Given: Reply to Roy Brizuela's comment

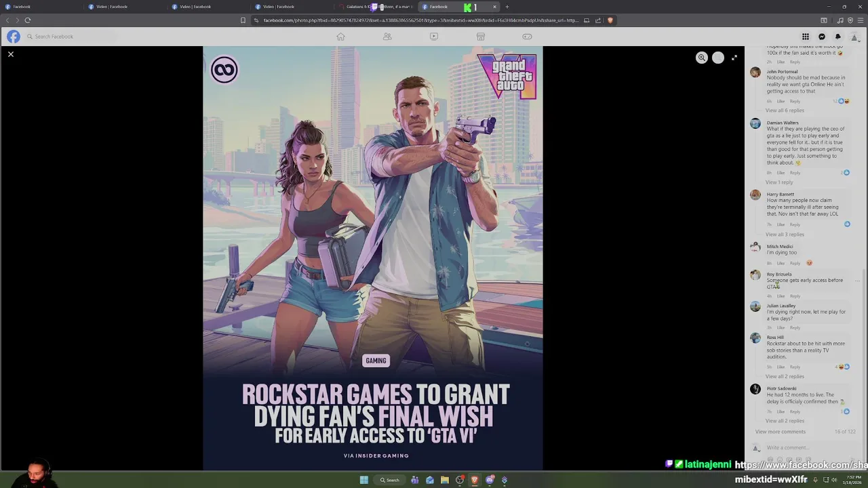Looking at the screenshot, I should pos(795,296).
